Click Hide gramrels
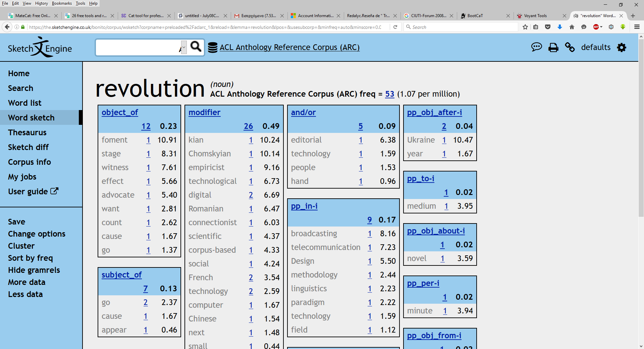The image size is (644, 349). 34,270
